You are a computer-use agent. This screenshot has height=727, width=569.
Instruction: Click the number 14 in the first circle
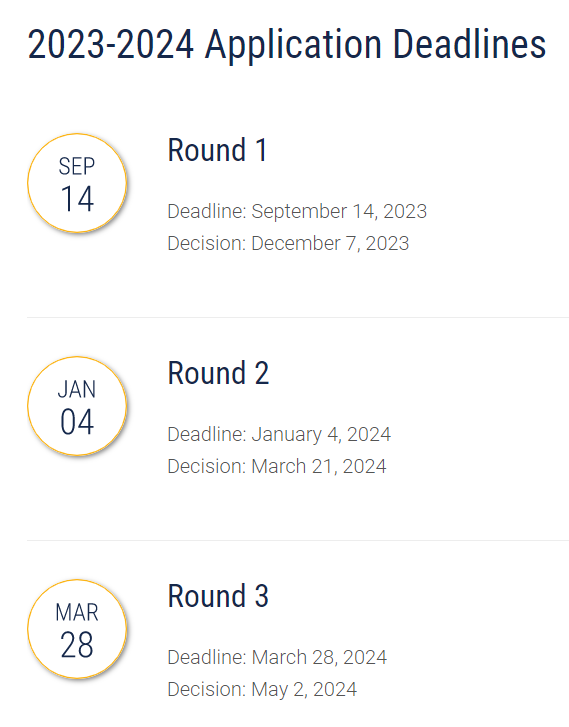pyautogui.click(x=77, y=199)
